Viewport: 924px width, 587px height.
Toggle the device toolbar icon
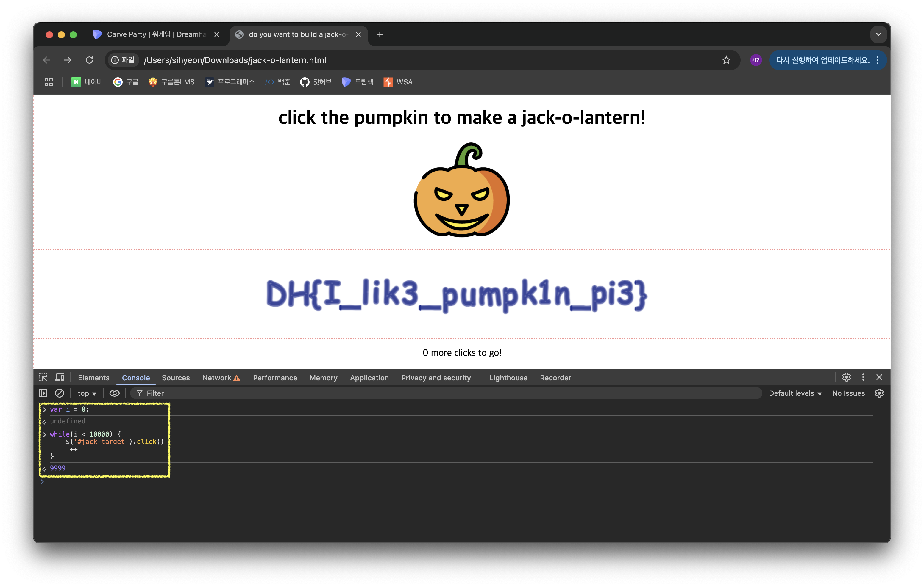60,377
